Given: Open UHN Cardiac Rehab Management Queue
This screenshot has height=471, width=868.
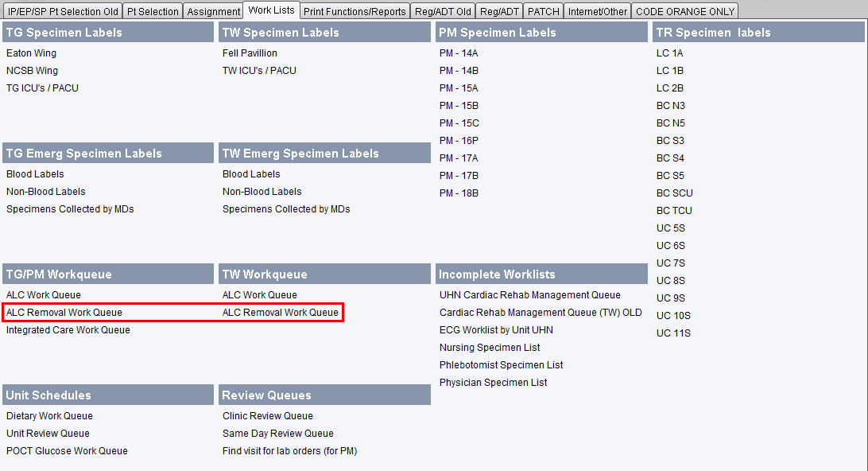Looking at the screenshot, I should point(530,295).
